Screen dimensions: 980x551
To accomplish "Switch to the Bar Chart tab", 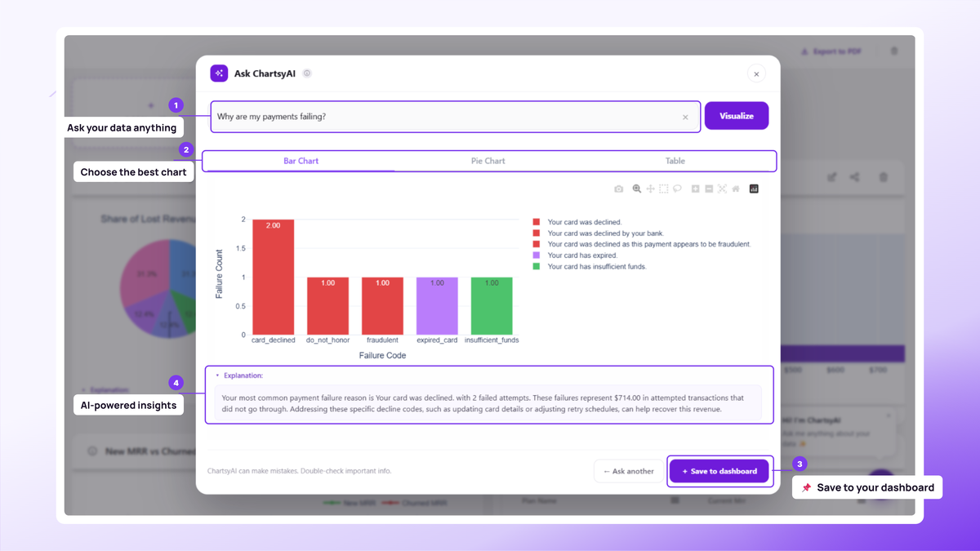I will (x=301, y=161).
